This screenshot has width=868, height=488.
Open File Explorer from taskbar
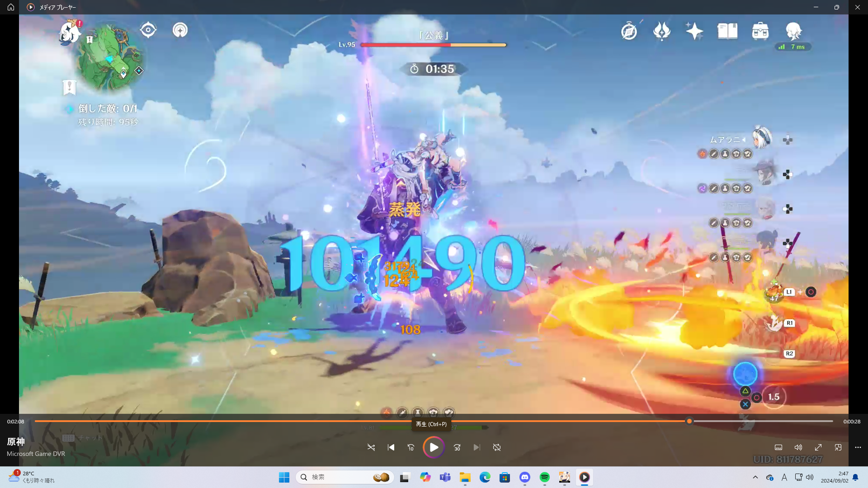[x=465, y=477]
